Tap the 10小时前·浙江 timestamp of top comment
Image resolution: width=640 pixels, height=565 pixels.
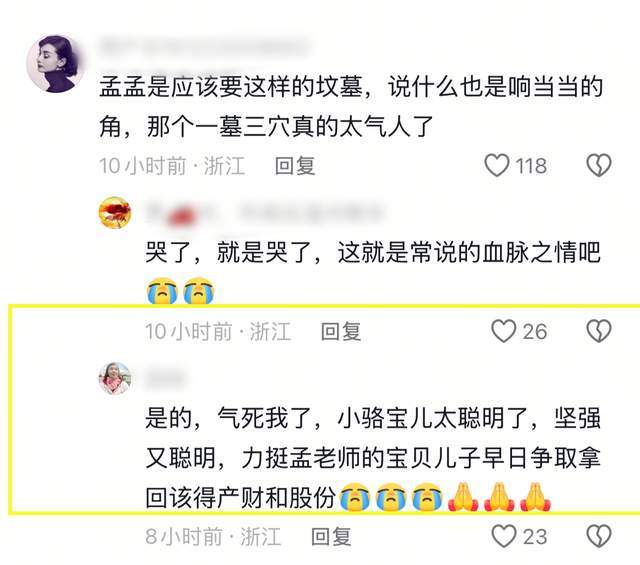click(172, 166)
